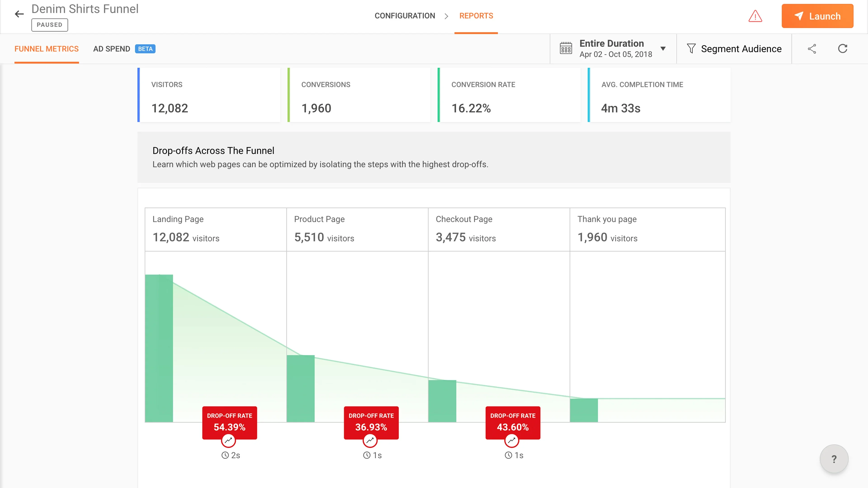Switch to the Ad Spend tab
868x488 pixels.
click(x=111, y=49)
